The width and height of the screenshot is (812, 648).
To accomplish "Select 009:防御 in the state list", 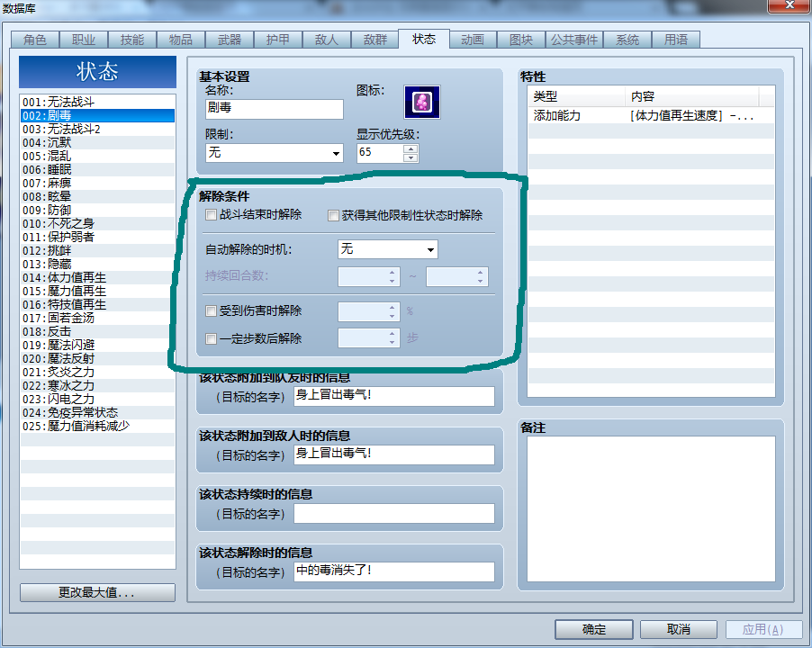I will 97,210.
